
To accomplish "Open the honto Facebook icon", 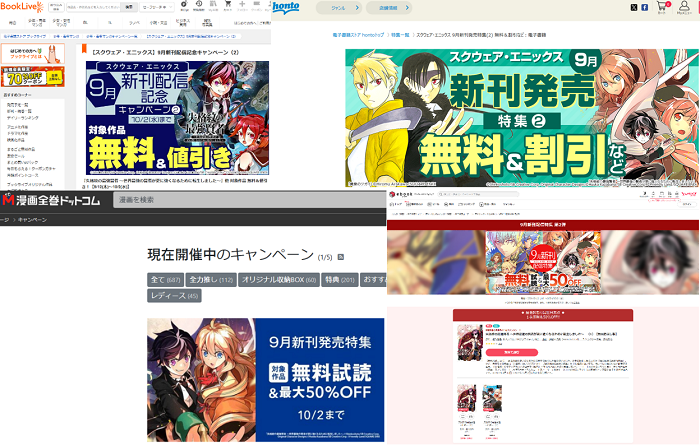I will (645, 8).
